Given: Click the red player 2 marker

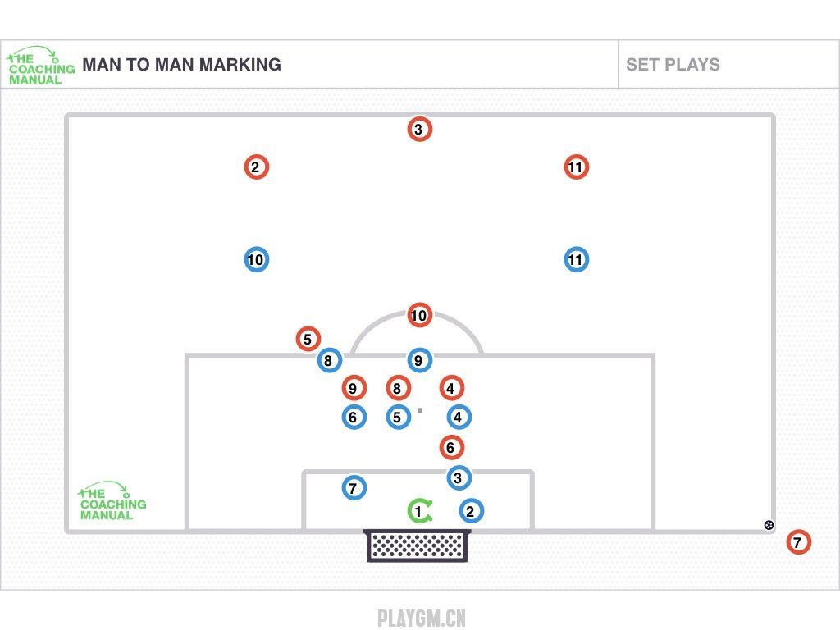Looking at the screenshot, I should pyautogui.click(x=256, y=167).
